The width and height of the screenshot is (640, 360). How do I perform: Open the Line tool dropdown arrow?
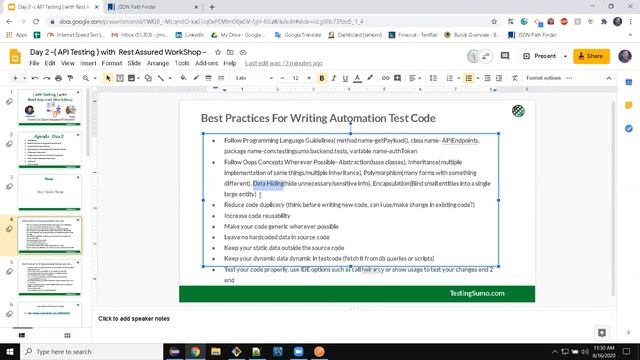[x=170, y=78]
